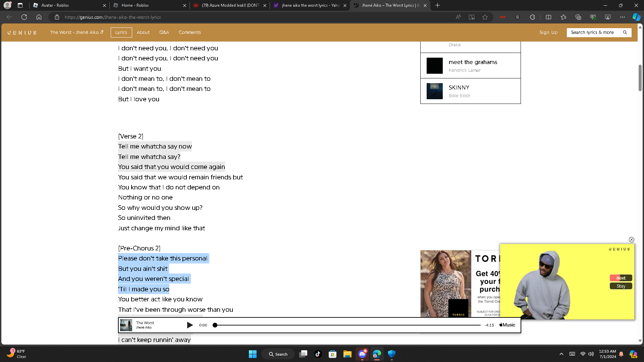Image resolution: width=644 pixels, height=362 pixels.
Task: Refresh the current page
Action: [x=24, y=17]
